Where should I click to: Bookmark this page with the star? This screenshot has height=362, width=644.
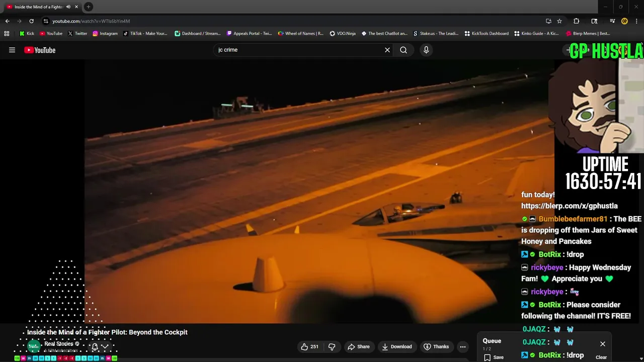point(559,21)
